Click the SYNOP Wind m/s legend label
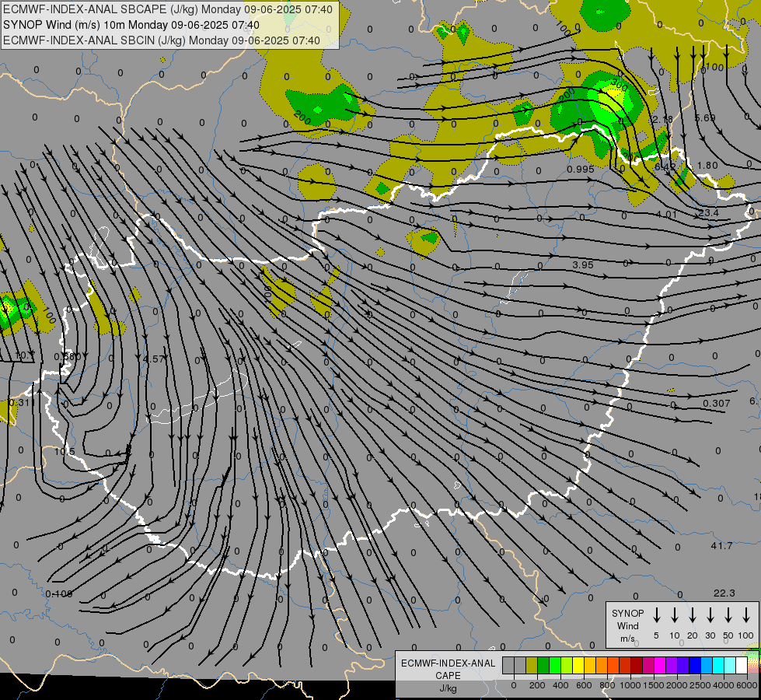This screenshot has height=700, width=761. (627, 625)
